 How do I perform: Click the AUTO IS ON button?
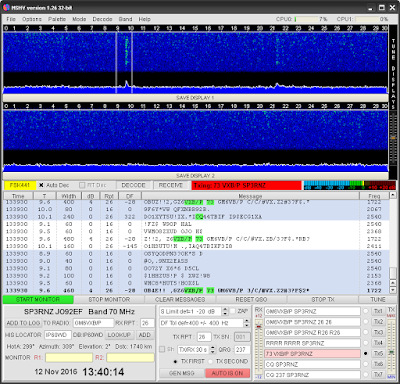(227, 373)
